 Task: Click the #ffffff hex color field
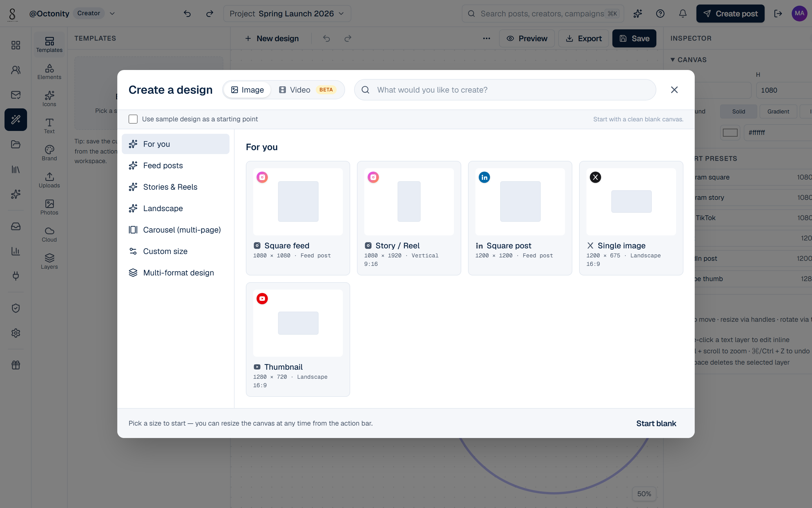coord(778,132)
